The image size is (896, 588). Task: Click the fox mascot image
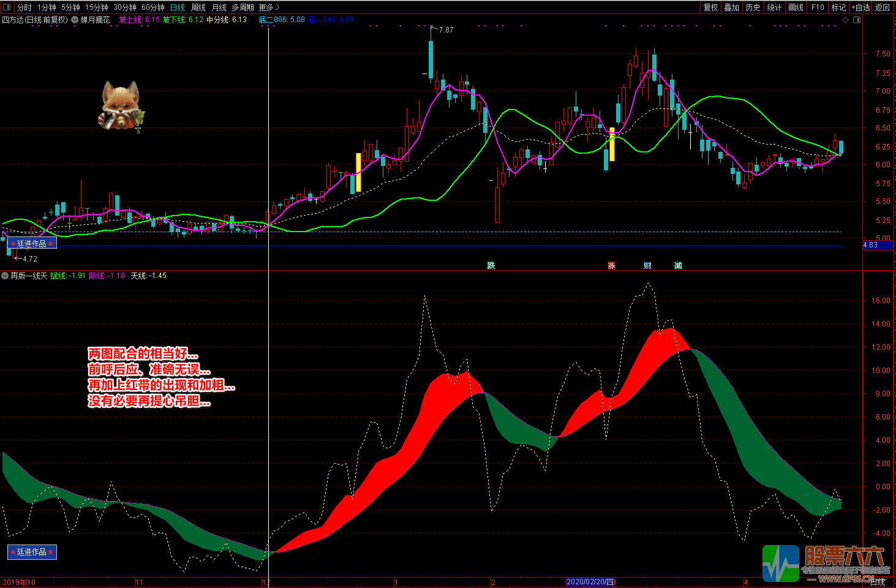coord(121,107)
